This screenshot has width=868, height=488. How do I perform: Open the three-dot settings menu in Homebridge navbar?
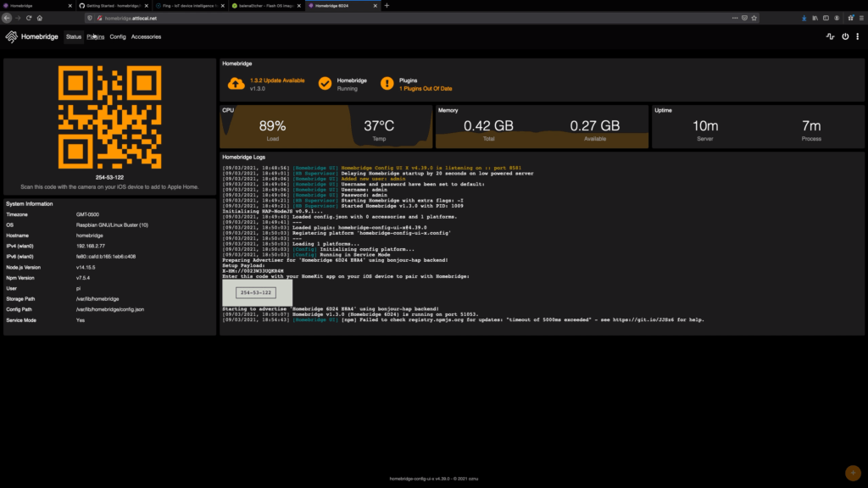tap(858, 36)
